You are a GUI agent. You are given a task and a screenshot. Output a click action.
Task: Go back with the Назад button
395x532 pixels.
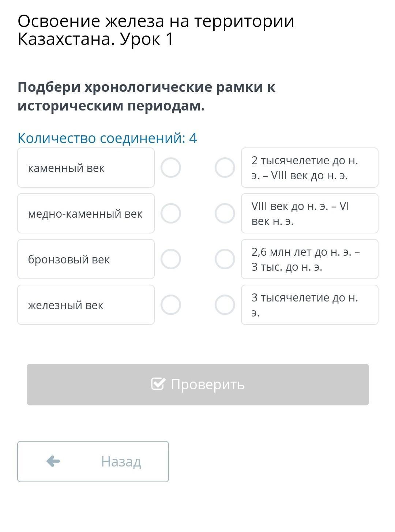click(x=93, y=461)
